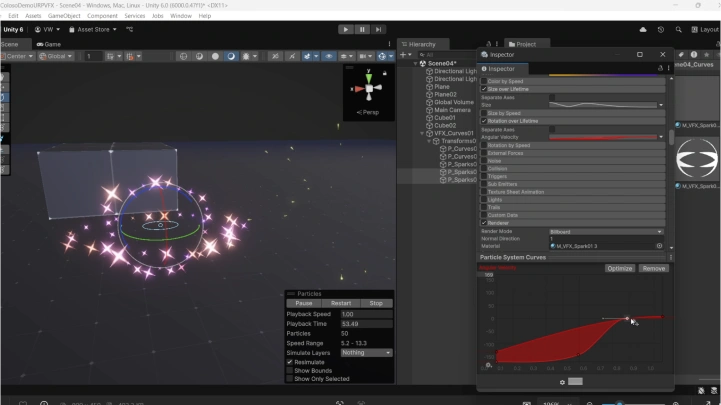Image resolution: width=721 pixels, height=405 pixels.
Task: Toggle the particle effects scene toolbar icon
Action: click(307, 56)
